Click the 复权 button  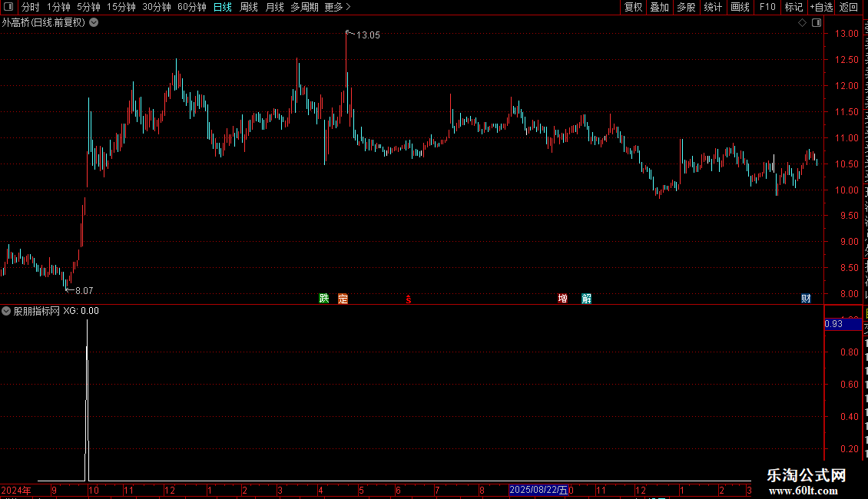click(633, 7)
